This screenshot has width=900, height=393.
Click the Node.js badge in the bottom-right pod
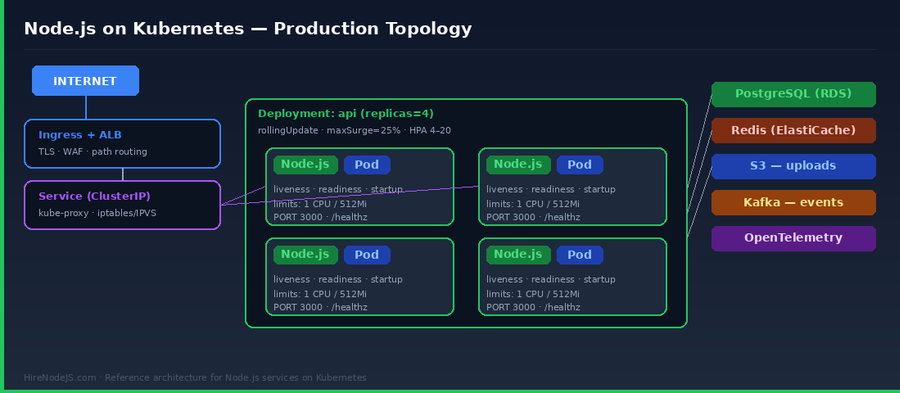518,255
